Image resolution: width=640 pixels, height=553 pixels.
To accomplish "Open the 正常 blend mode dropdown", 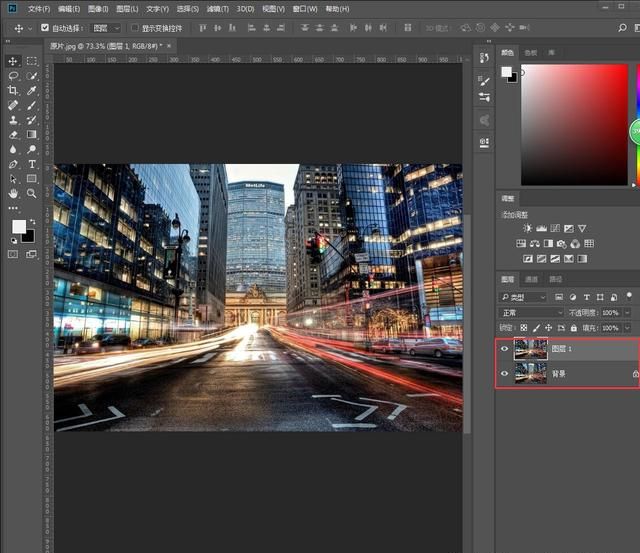I will [x=531, y=313].
